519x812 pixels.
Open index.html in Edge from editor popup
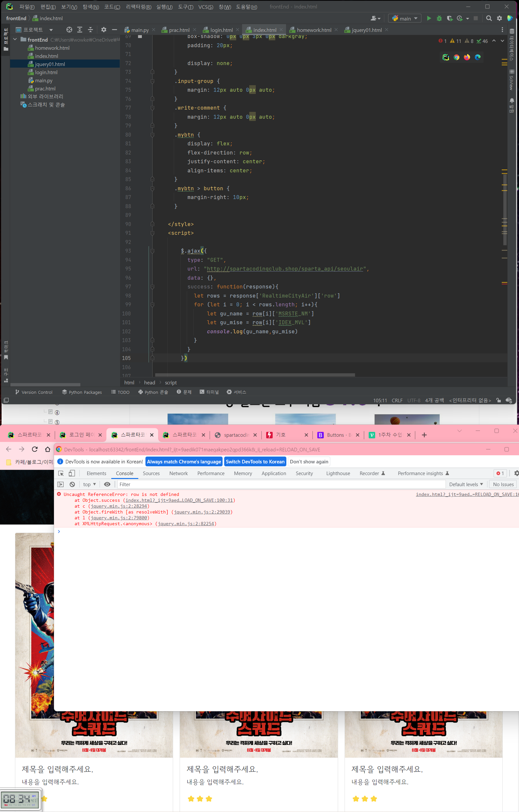pos(477,57)
